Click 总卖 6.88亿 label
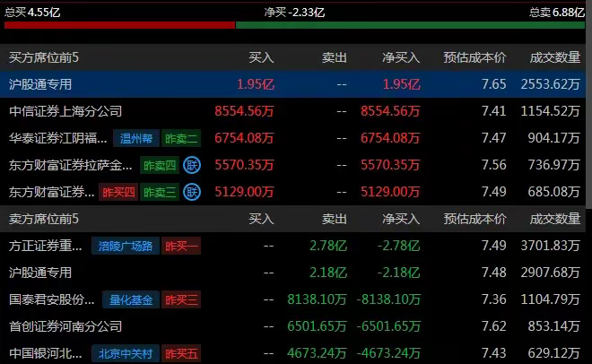This screenshot has height=364, width=592. tap(556, 13)
